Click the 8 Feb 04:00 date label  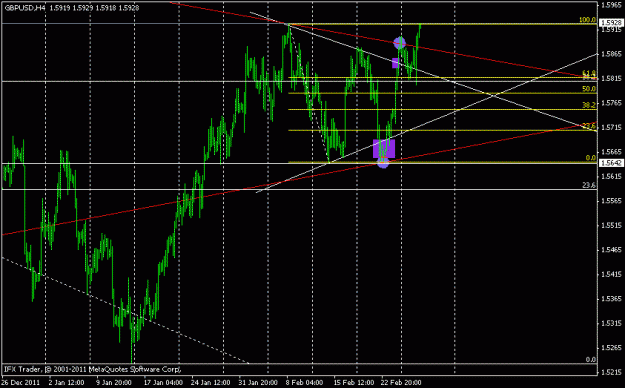pos(305,383)
